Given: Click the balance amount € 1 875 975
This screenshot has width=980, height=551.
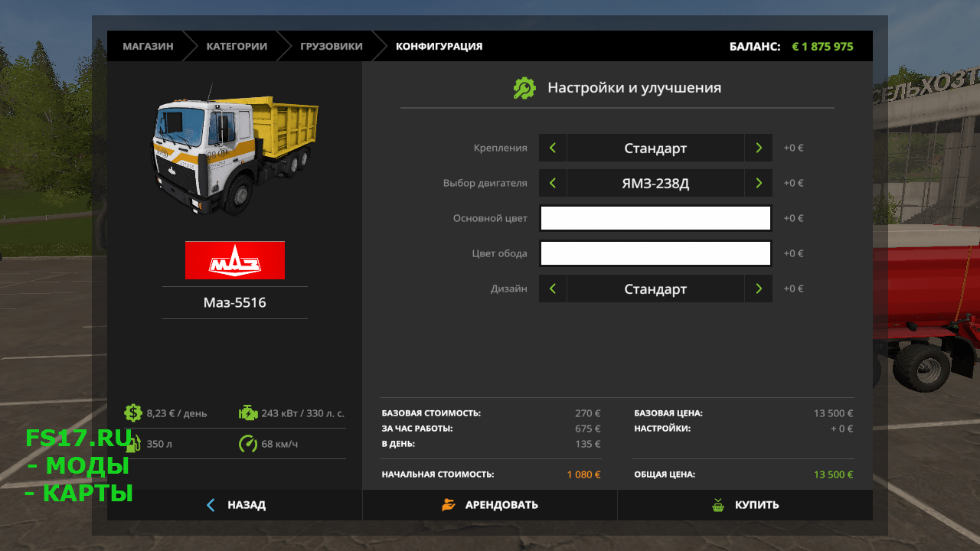Looking at the screenshot, I should (x=822, y=46).
